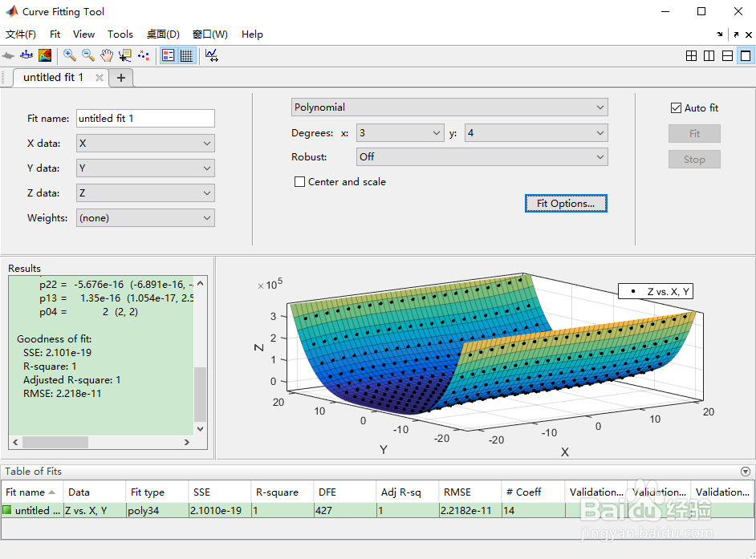Open the 文件(F) menu

click(21, 34)
